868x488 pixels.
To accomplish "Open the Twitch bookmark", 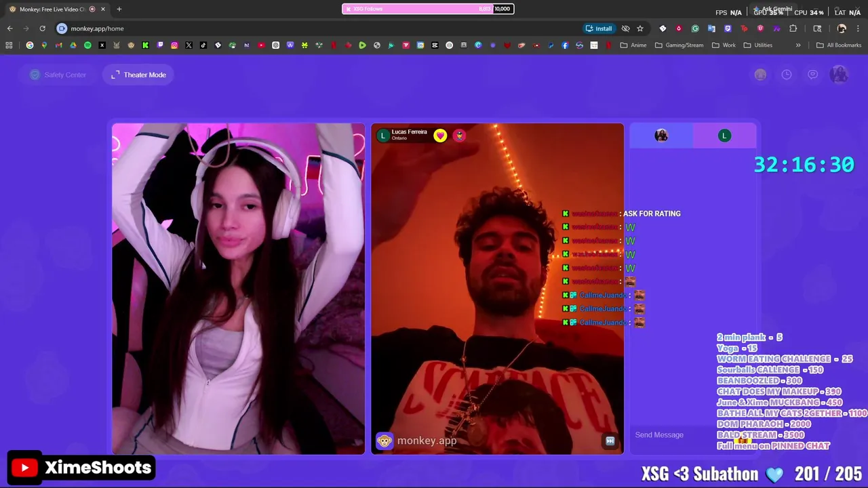I will pos(160,45).
